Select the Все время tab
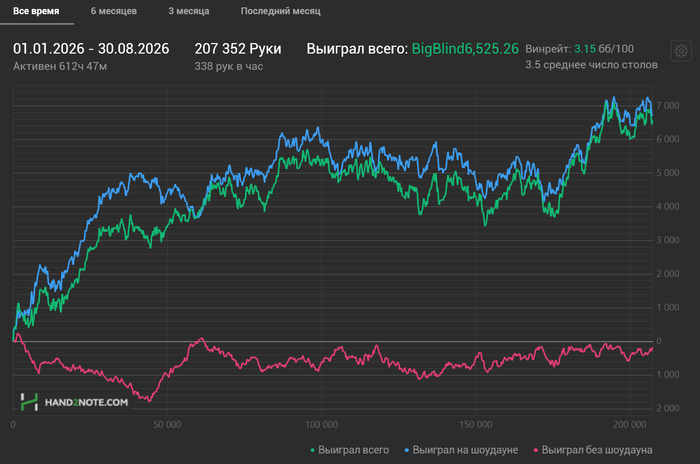Viewport: 700px width, 464px height. 36,11
